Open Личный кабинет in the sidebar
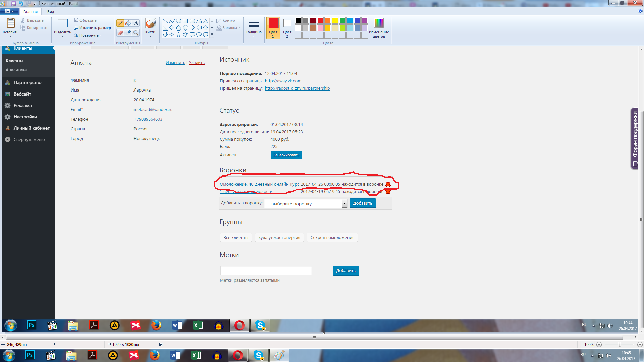Image resolution: width=644 pixels, height=362 pixels. tap(32, 128)
